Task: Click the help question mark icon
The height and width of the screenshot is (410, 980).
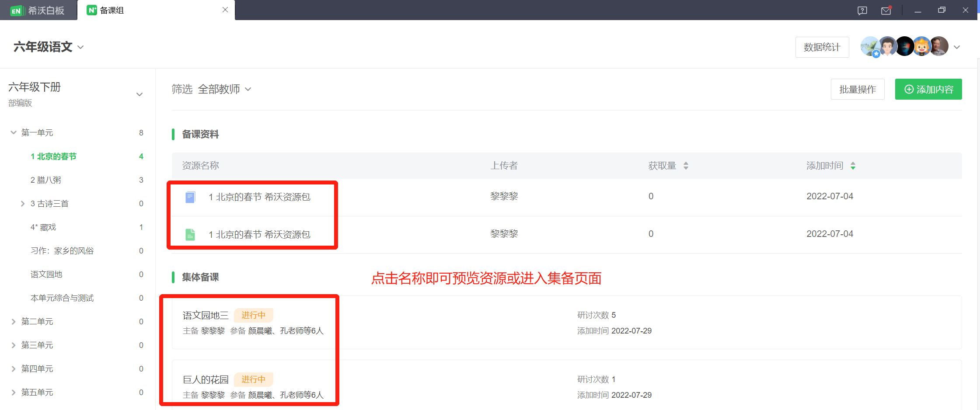Action: pyautogui.click(x=862, y=10)
